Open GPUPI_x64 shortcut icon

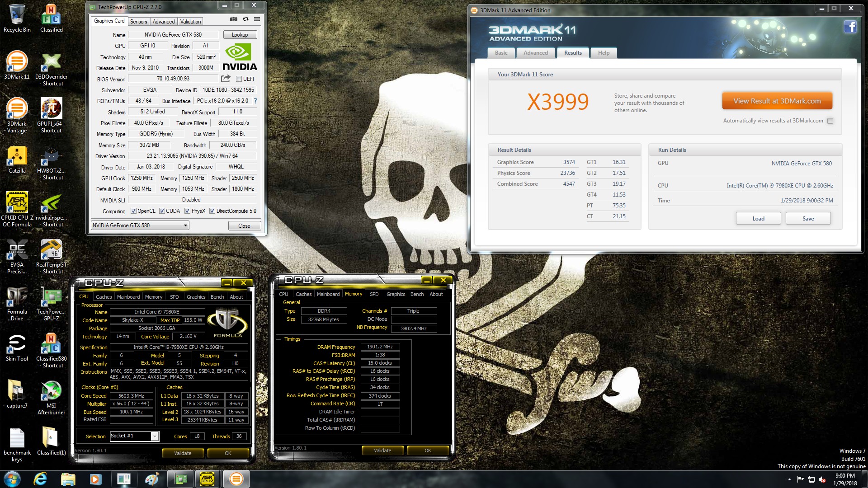[51, 116]
